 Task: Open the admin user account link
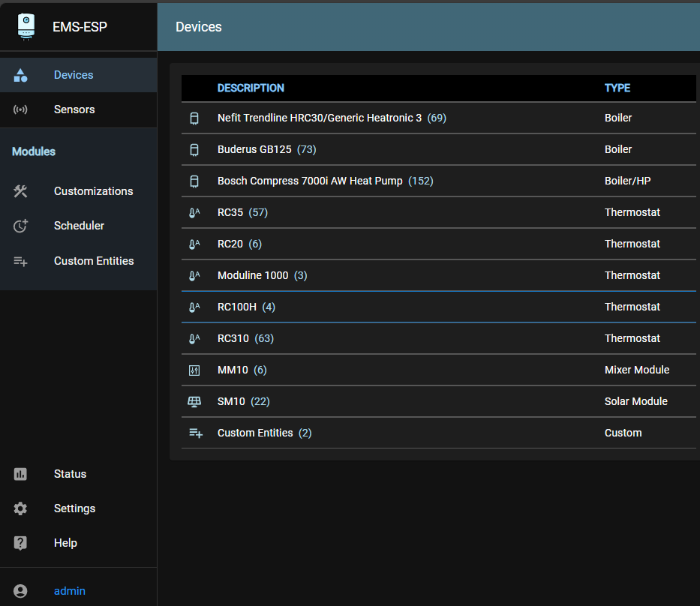(70, 591)
